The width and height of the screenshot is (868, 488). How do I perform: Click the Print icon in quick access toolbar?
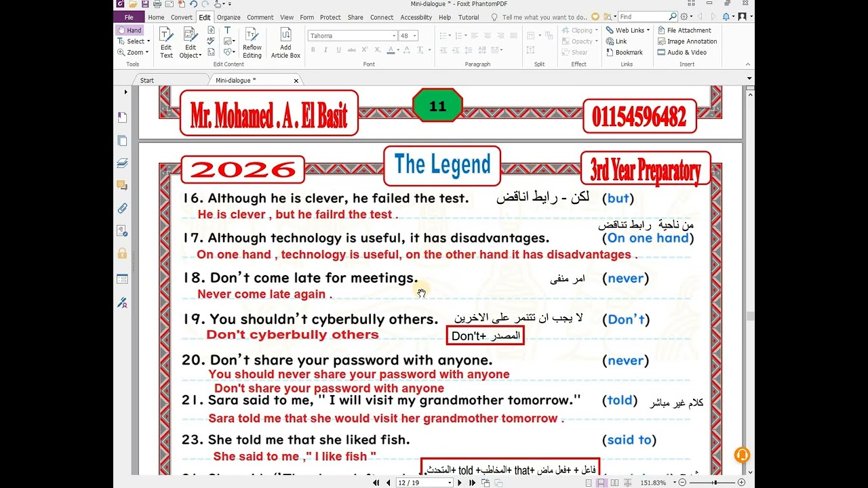click(x=158, y=4)
